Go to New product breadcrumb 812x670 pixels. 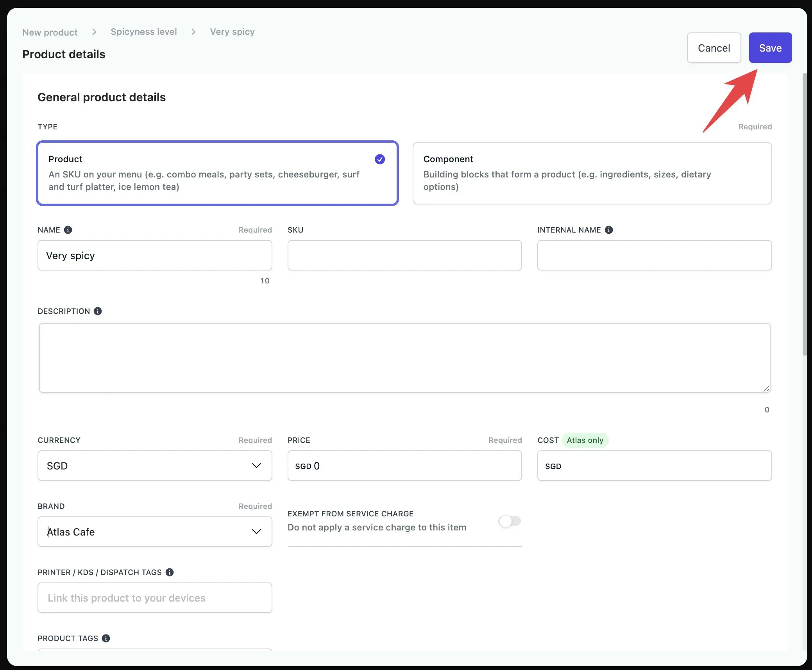pos(50,32)
